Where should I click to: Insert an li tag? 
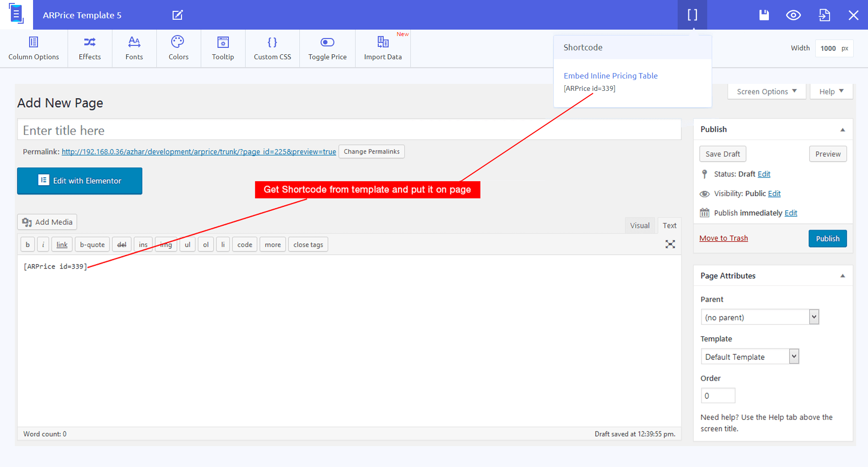pyautogui.click(x=223, y=244)
